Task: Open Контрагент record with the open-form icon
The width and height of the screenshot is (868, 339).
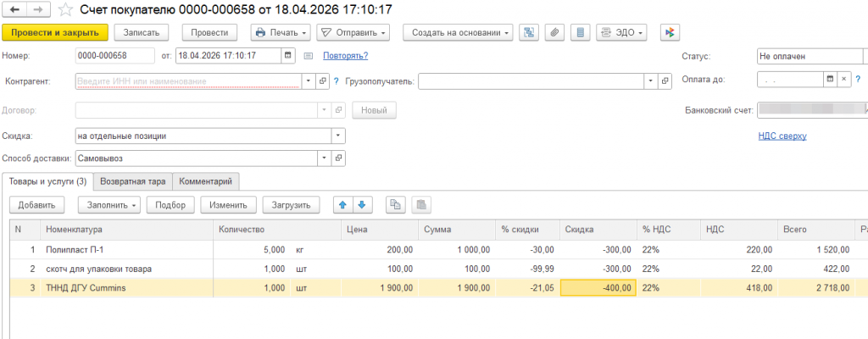Action: coord(323,81)
